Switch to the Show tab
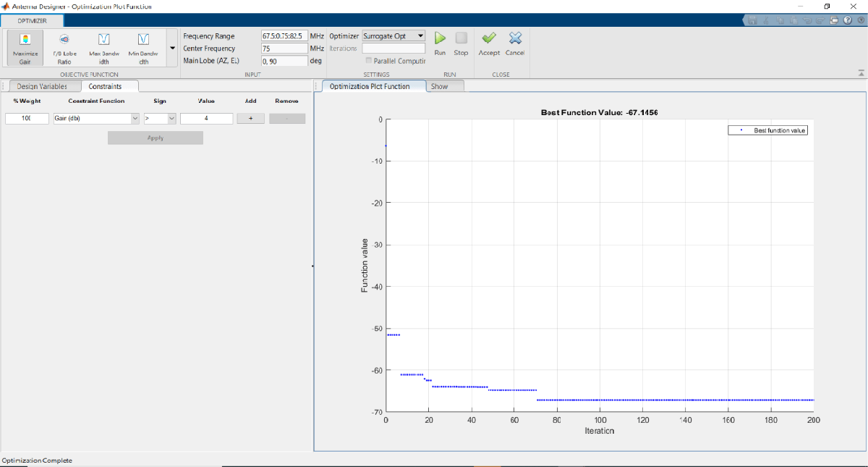The height and width of the screenshot is (467, 868). (439, 86)
